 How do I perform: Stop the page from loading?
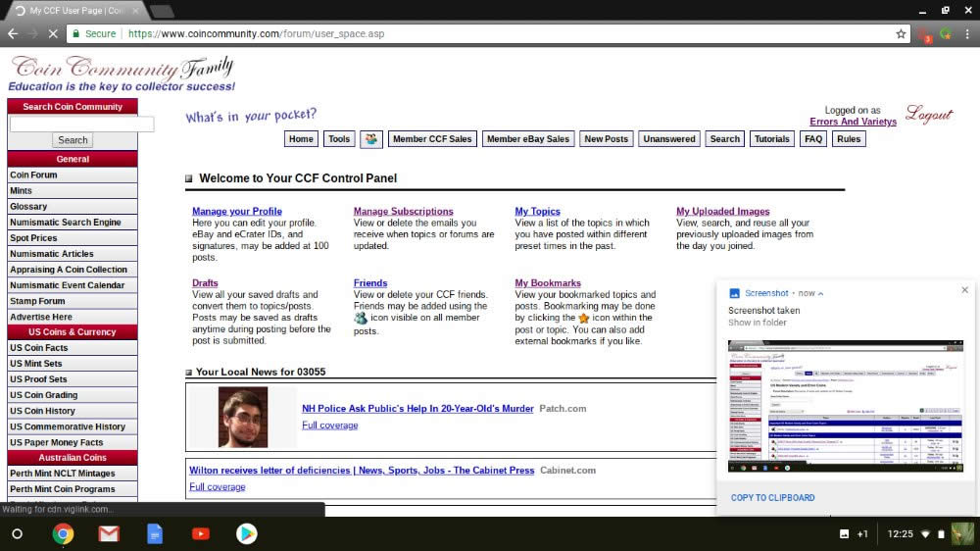[x=53, y=33]
